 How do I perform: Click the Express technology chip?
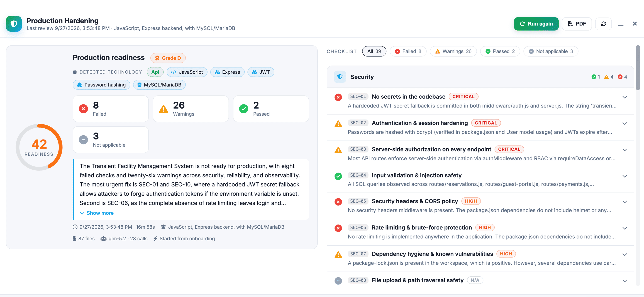(227, 72)
